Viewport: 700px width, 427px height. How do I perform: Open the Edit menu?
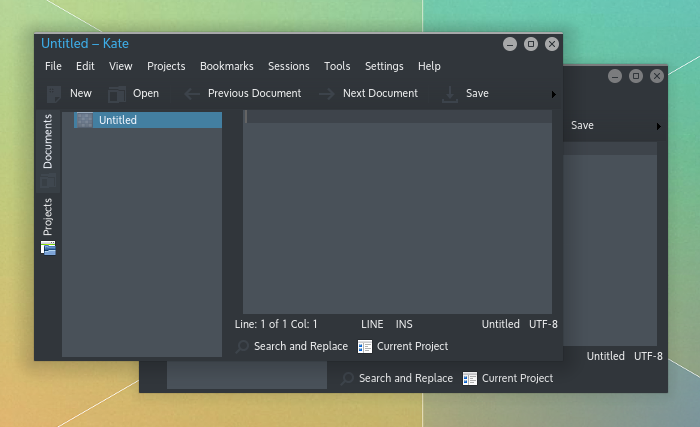(85, 66)
